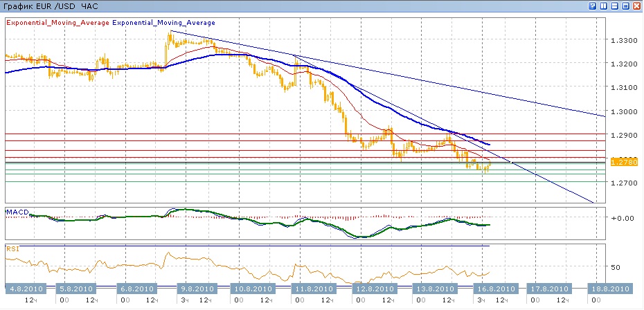Close the chart with the red X
644x310 pixels.
pos(635,6)
